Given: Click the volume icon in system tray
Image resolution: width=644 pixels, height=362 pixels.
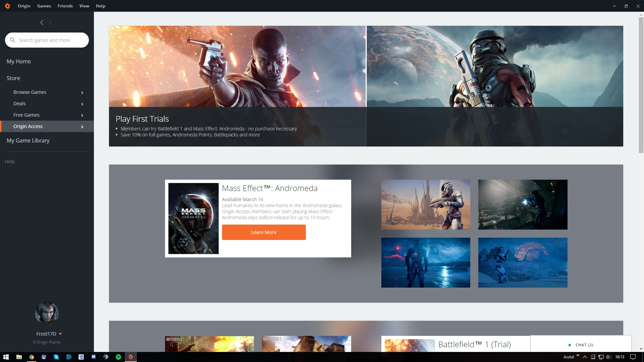Looking at the screenshot, I should [609, 357].
